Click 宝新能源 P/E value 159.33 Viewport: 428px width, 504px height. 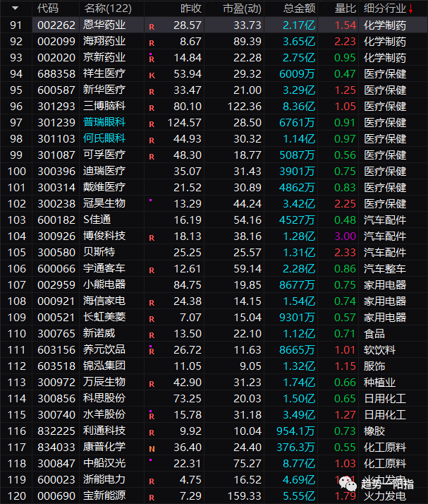(245, 496)
